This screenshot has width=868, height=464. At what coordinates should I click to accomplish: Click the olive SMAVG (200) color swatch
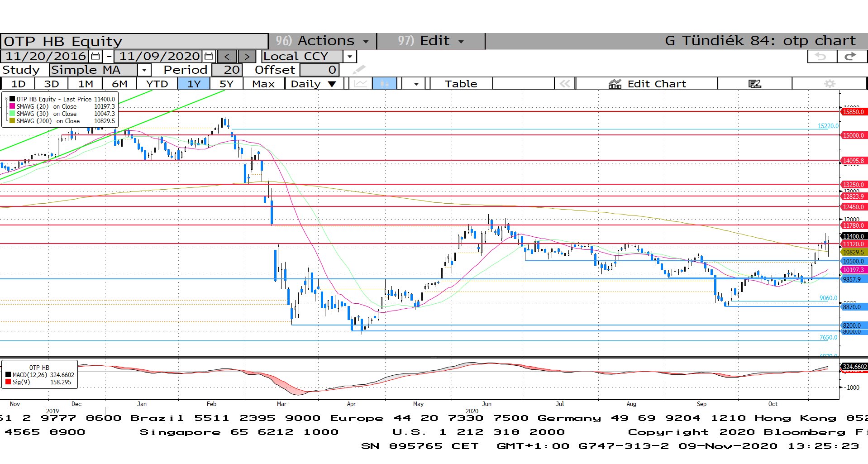[x=12, y=120]
